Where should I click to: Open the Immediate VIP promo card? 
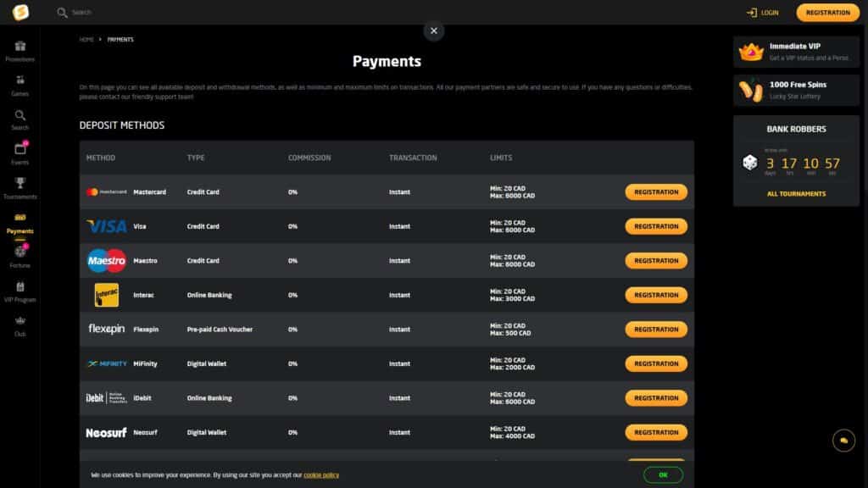(796, 52)
